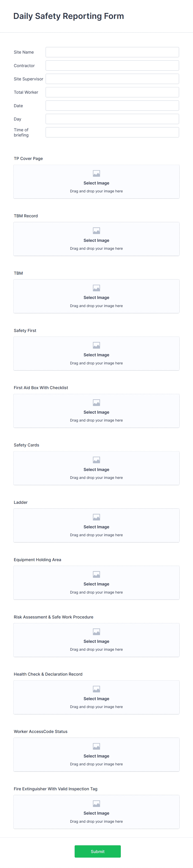Focus the Site Name field
193x868 pixels.
(112, 52)
